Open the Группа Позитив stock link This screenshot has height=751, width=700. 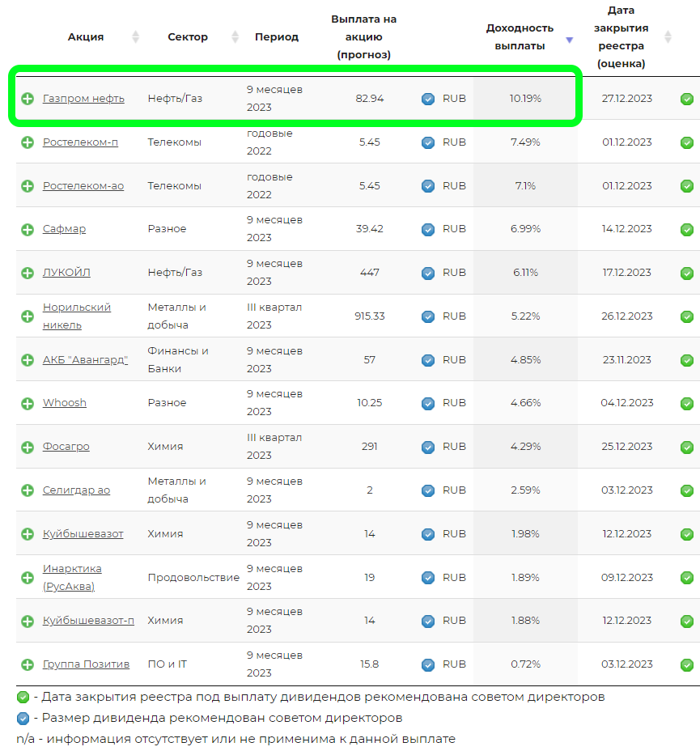click(x=86, y=664)
